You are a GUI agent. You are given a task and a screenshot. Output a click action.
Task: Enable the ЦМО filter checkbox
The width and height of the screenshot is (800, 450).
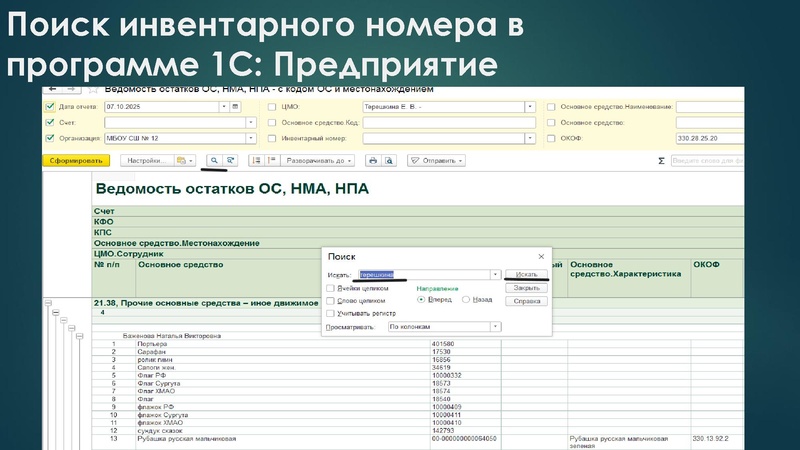272,107
